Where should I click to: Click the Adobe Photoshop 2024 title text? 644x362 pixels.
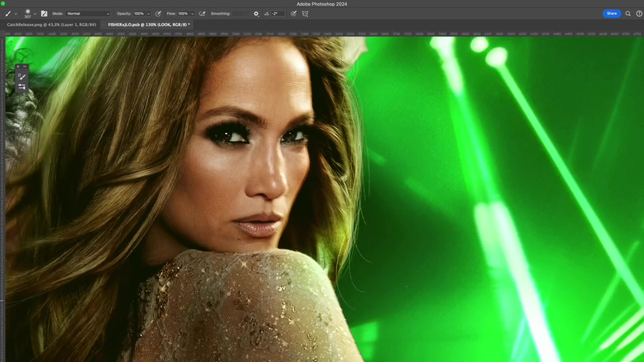[x=322, y=4]
